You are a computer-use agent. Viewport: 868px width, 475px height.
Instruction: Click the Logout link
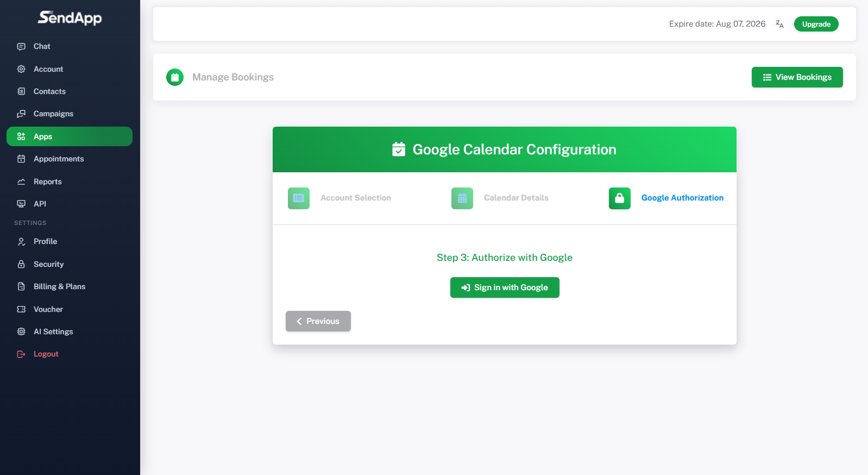coord(70,354)
